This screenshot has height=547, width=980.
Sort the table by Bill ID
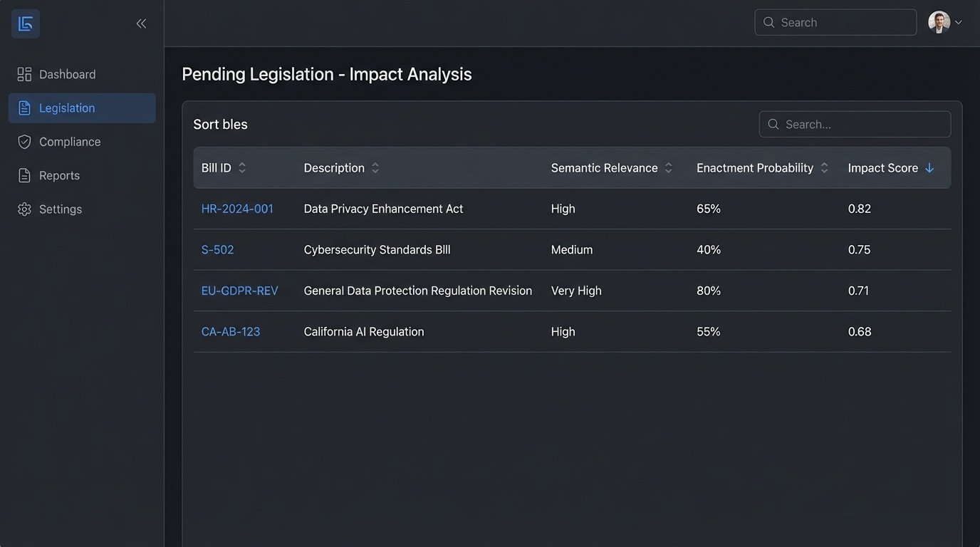click(242, 168)
